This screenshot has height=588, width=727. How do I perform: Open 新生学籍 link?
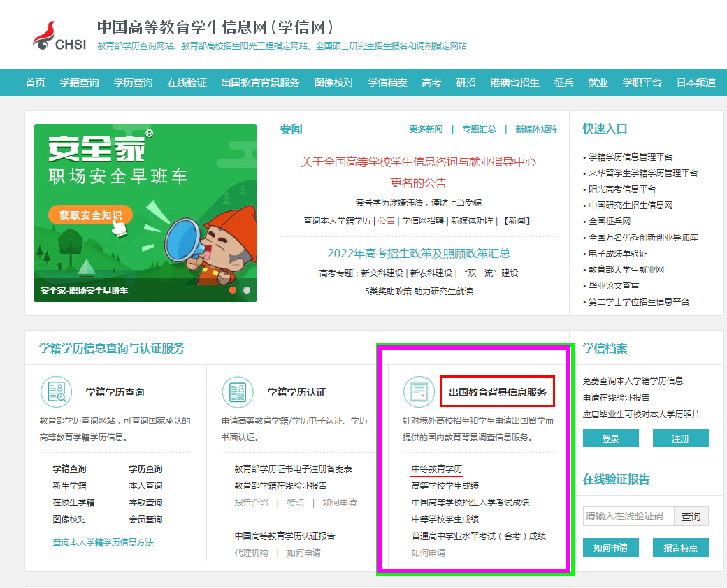(x=69, y=485)
